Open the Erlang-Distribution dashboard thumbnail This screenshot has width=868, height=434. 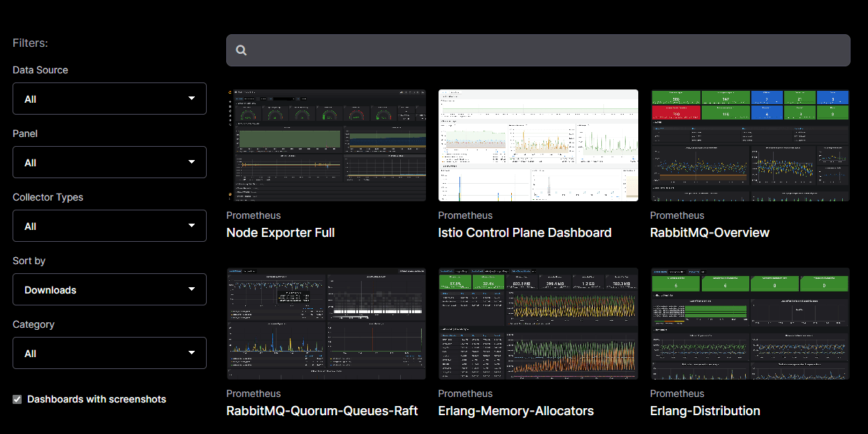click(x=750, y=324)
